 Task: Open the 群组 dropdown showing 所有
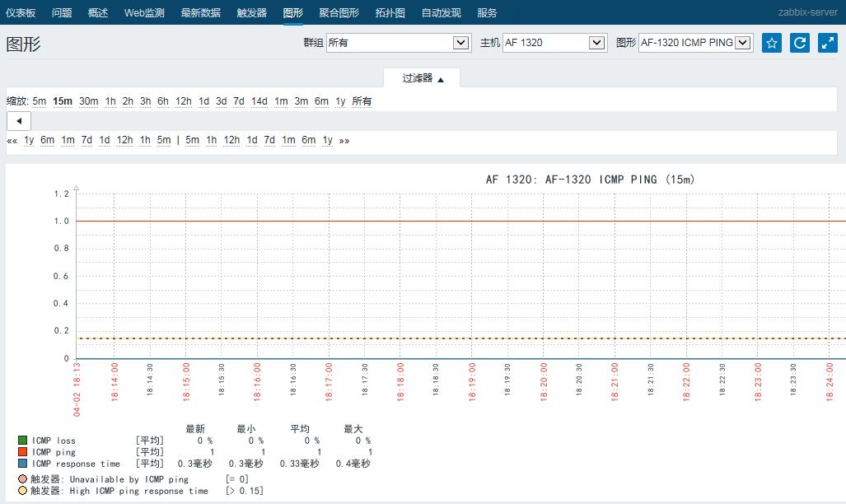(x=399, y=43)
